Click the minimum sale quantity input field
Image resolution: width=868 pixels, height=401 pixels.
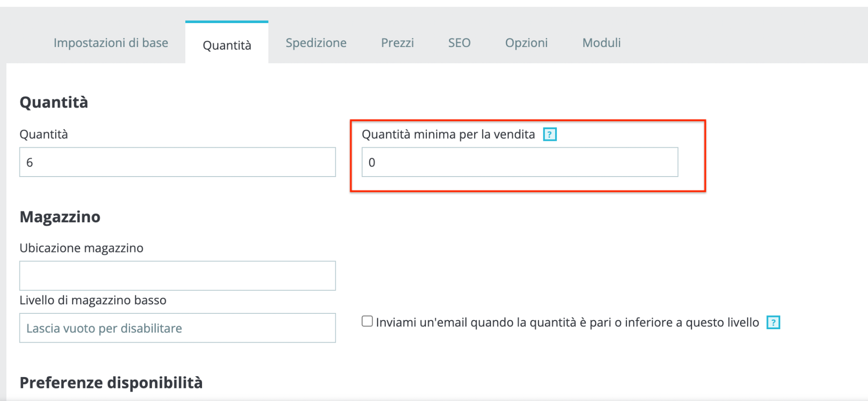519,162
